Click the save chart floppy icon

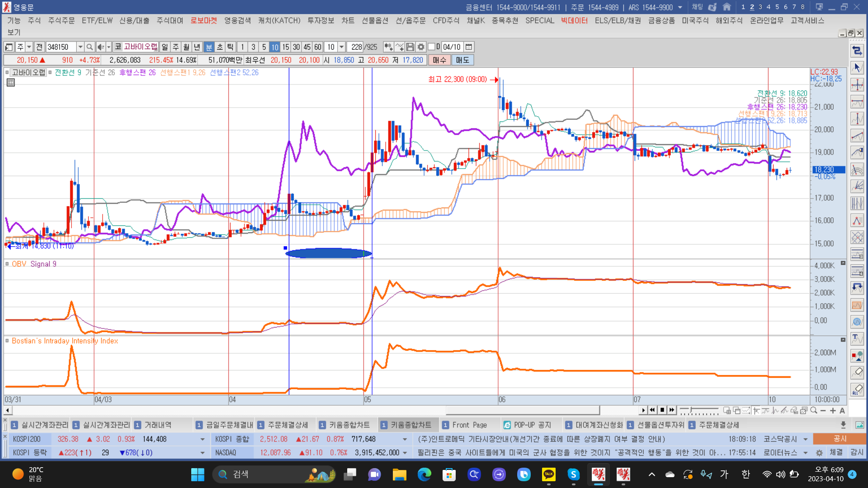pos(410,47)
